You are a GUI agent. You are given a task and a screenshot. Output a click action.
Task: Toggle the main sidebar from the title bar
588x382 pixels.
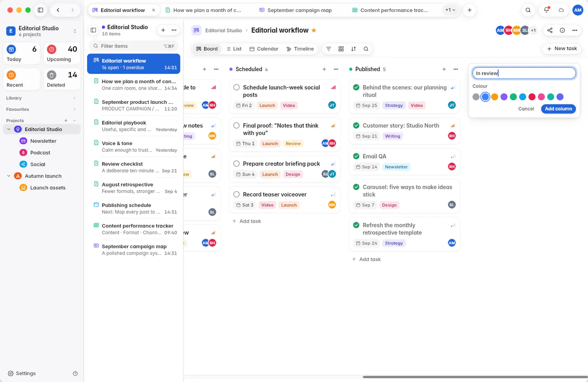point(40,10)
